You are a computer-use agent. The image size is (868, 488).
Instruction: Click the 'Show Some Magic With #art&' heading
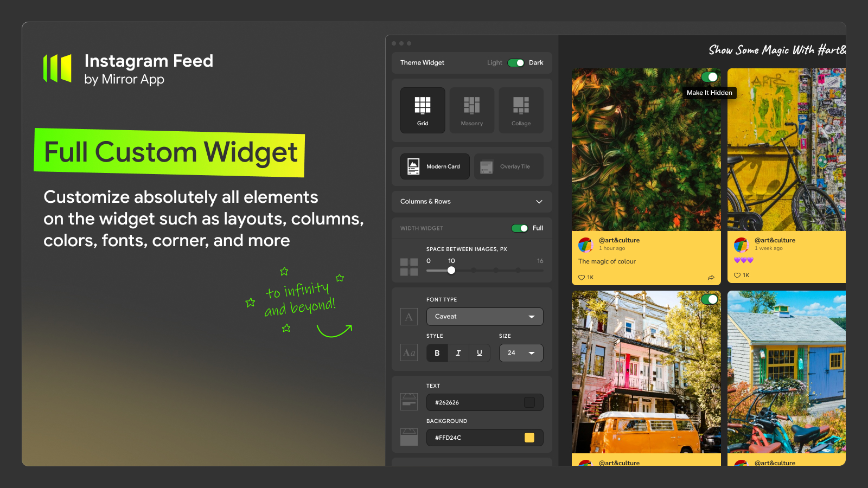(x=777, y=50)
